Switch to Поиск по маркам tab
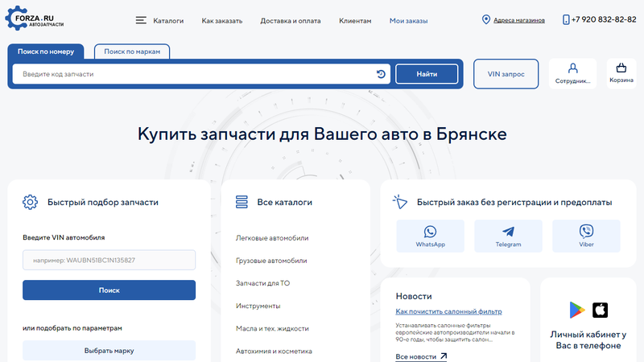Screen dimensions: 644x362 (x=132, y=51)
